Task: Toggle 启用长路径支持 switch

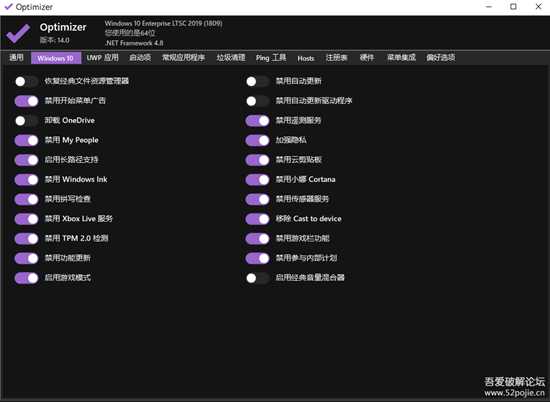Action: pyautogui.click(x=26, y=160)
